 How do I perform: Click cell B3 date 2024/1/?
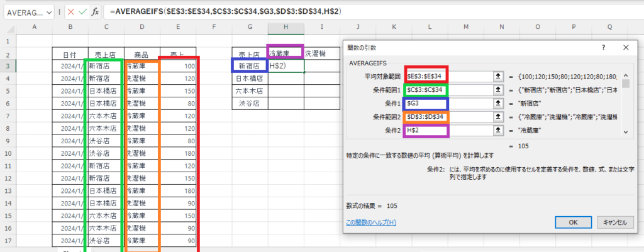(70, 65)
